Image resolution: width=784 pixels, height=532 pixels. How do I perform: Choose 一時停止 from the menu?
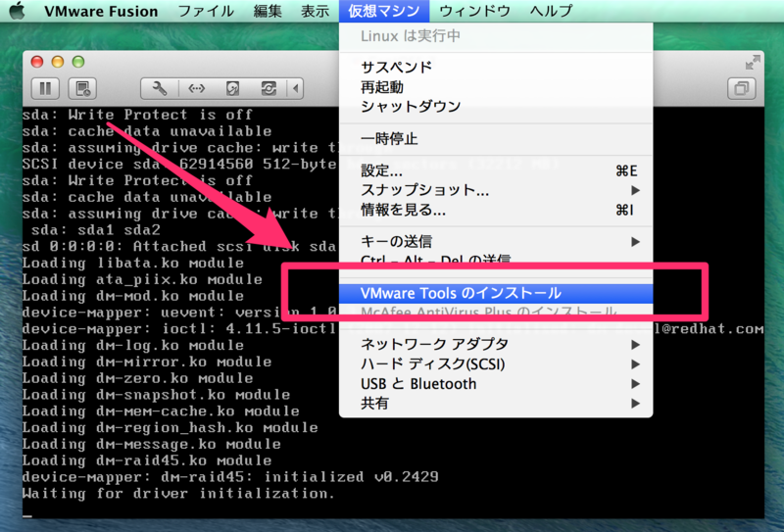(496, 138)
